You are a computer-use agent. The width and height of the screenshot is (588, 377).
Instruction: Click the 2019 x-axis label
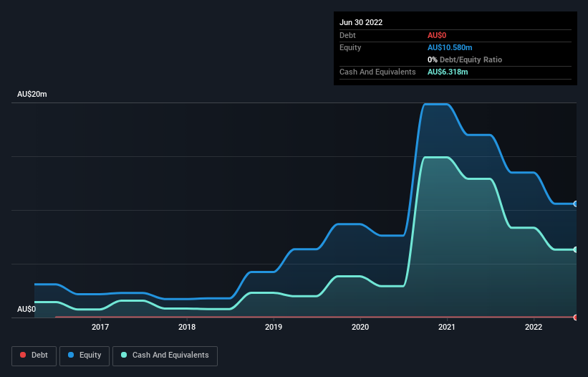[x=274, y=327]
